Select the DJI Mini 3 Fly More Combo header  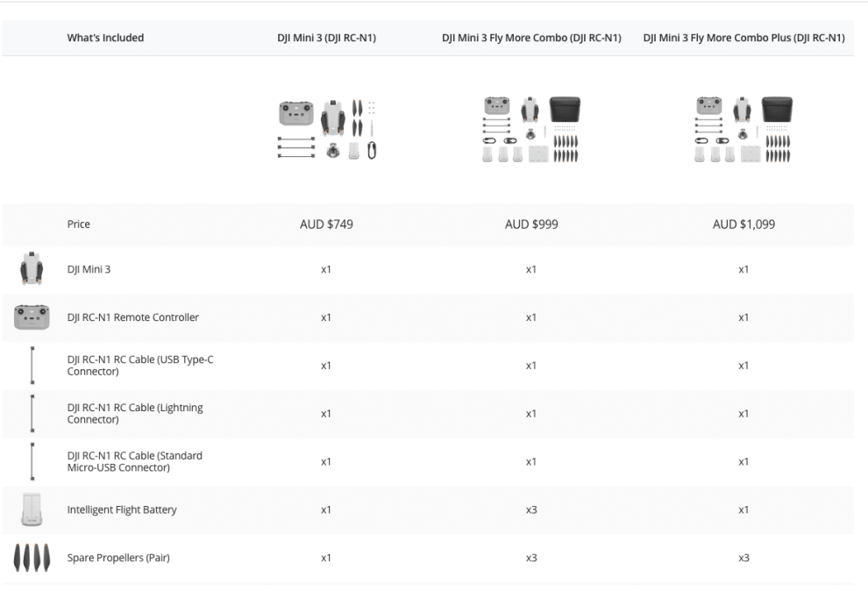coord(531,38)
